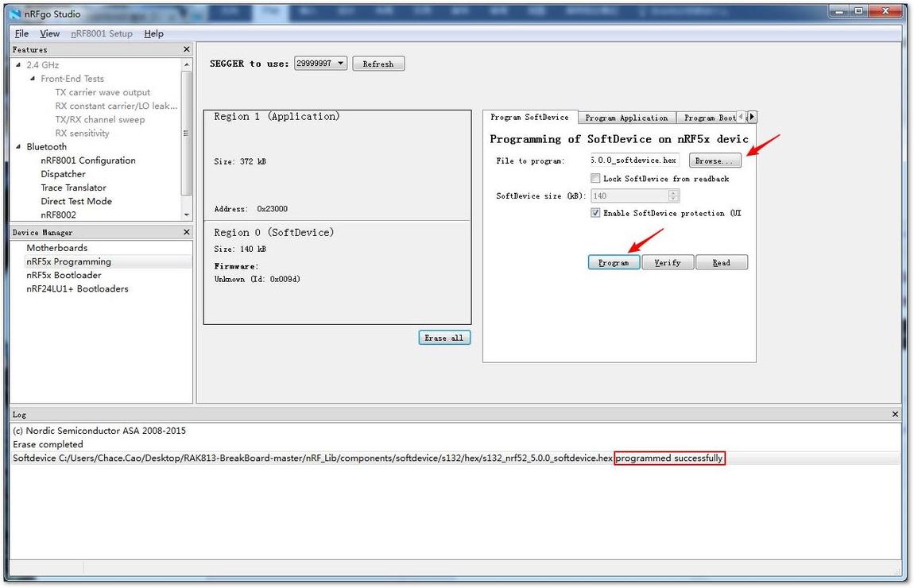This screenshot has height=588, width=914.
Task: Collapse the Bluetooth tree node
Action: coord(18,146)
